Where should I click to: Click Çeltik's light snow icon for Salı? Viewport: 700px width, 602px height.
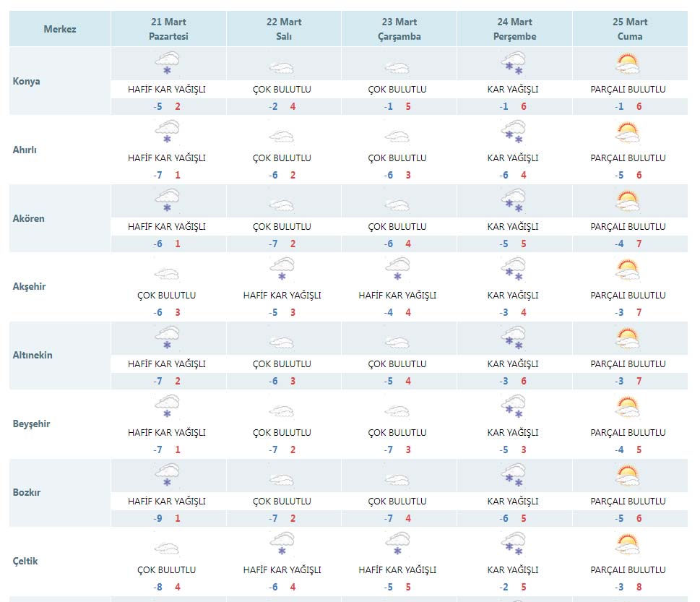point(281,544)
